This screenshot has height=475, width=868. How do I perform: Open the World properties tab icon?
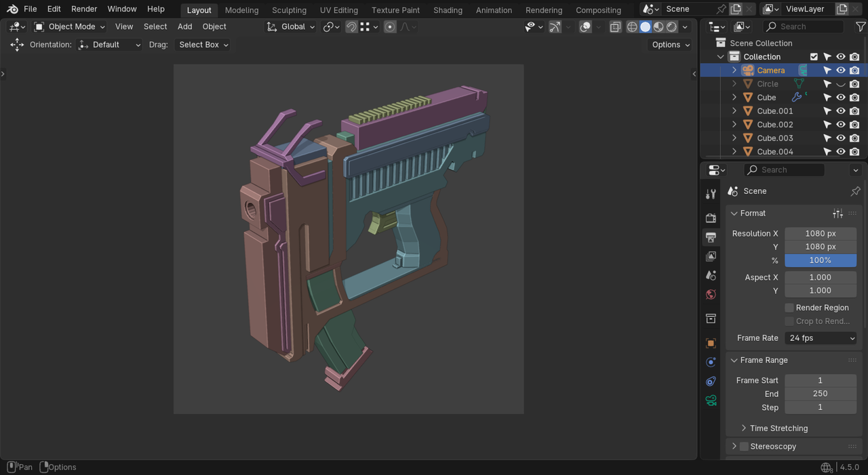coord(711,295)
